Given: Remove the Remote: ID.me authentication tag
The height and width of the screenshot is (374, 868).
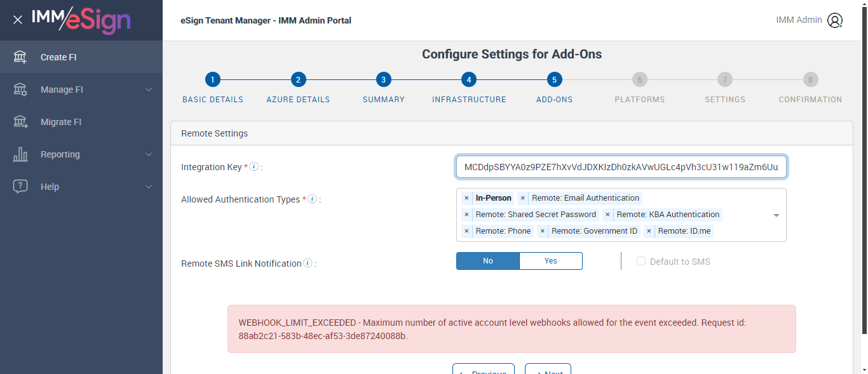Looking at the screenshot, I should tap(649, 231).
